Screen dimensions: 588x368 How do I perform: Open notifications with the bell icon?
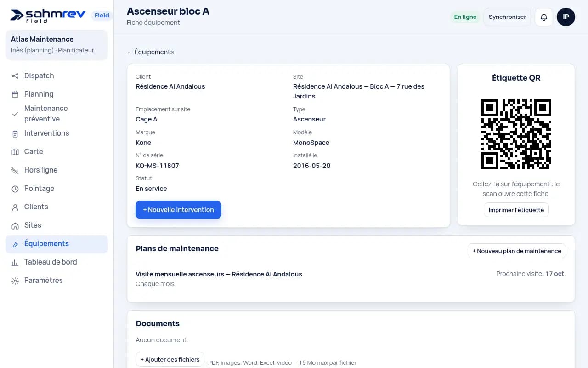pos(544,17)
